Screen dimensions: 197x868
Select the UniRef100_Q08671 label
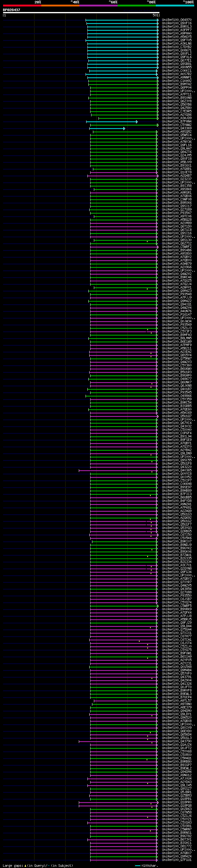click(177, 50)
